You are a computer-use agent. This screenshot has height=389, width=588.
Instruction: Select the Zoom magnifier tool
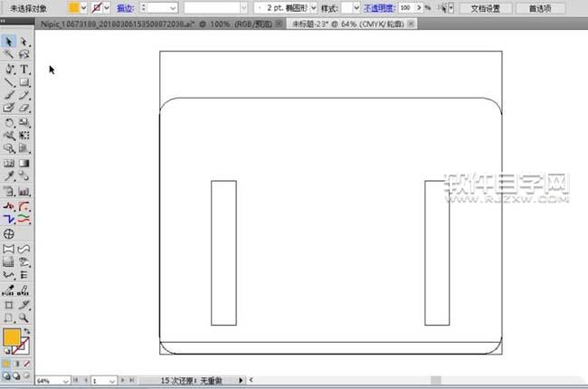[24, 318]
